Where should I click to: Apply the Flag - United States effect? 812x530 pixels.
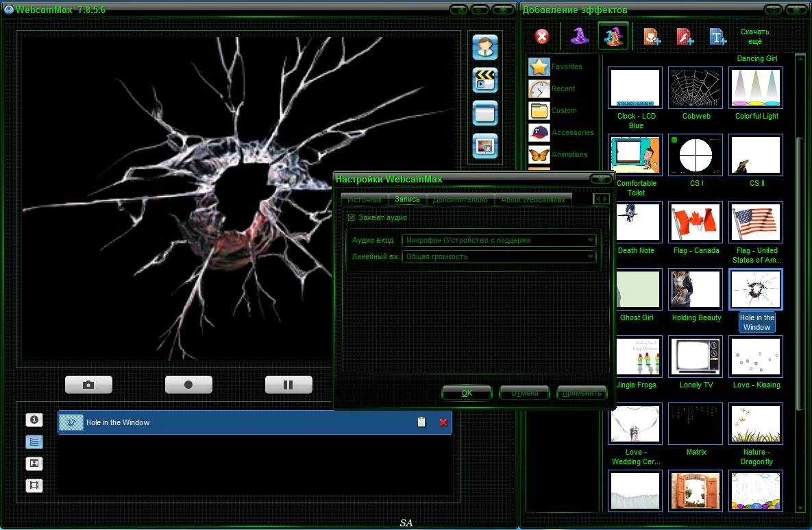(x=756, y=222)
